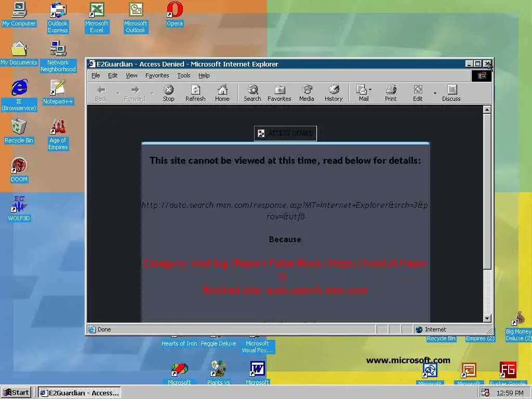Print the current page

(391, 94)
